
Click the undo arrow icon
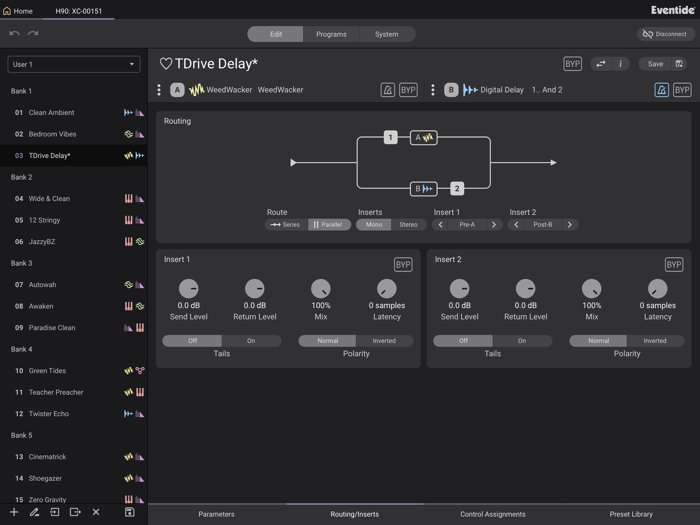tap(14, 33)
